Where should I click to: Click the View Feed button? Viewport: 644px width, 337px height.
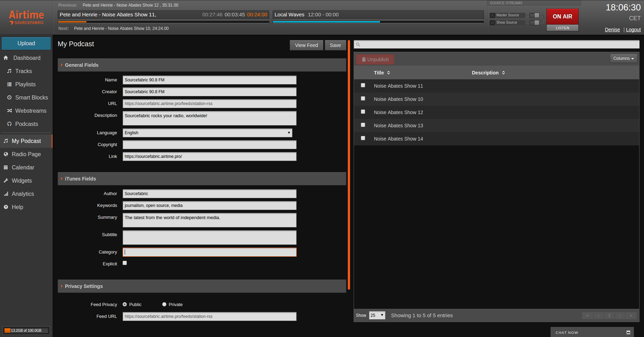pyautogui.click(x=306, y=45)
